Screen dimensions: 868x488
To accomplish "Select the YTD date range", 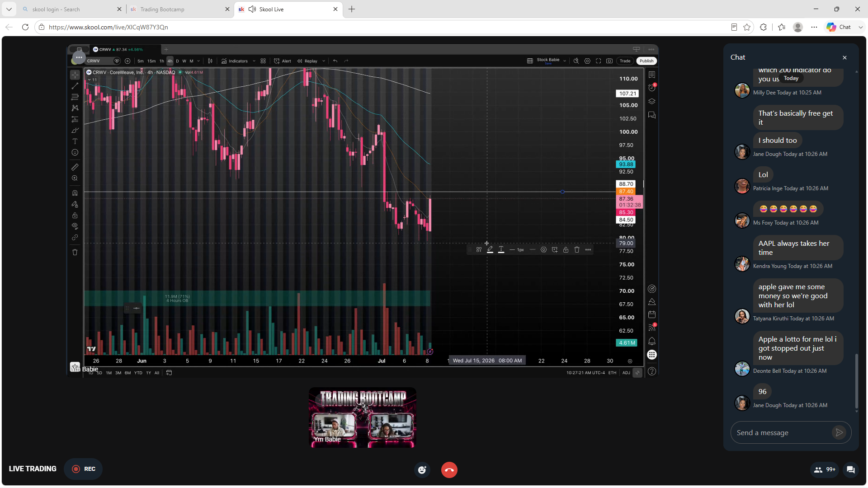I will pyautogui.click(x=138, y=373).
